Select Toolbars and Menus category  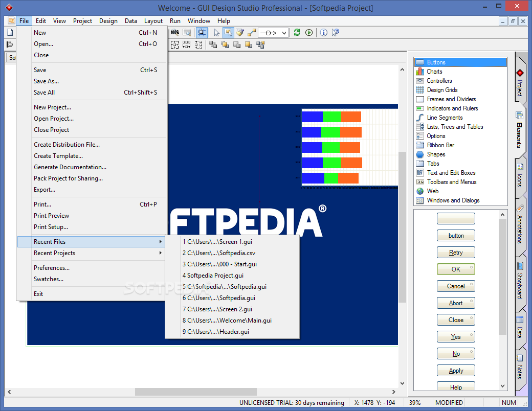click(452, 182)
